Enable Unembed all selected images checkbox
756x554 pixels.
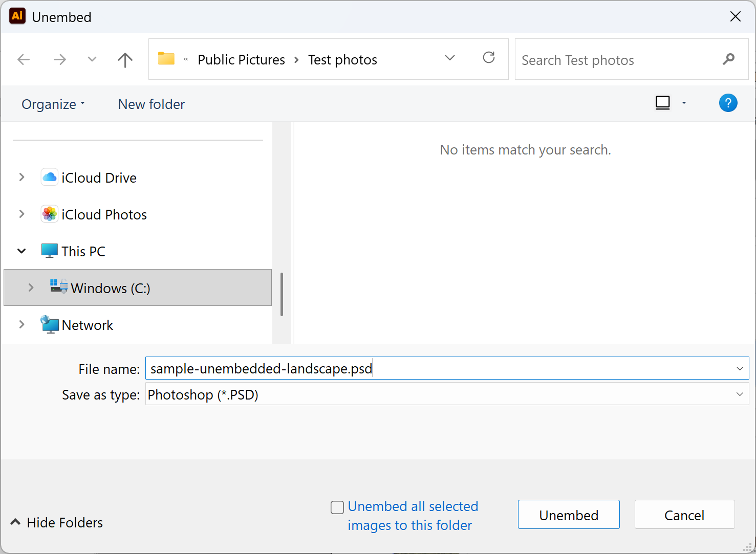(337, 507)
